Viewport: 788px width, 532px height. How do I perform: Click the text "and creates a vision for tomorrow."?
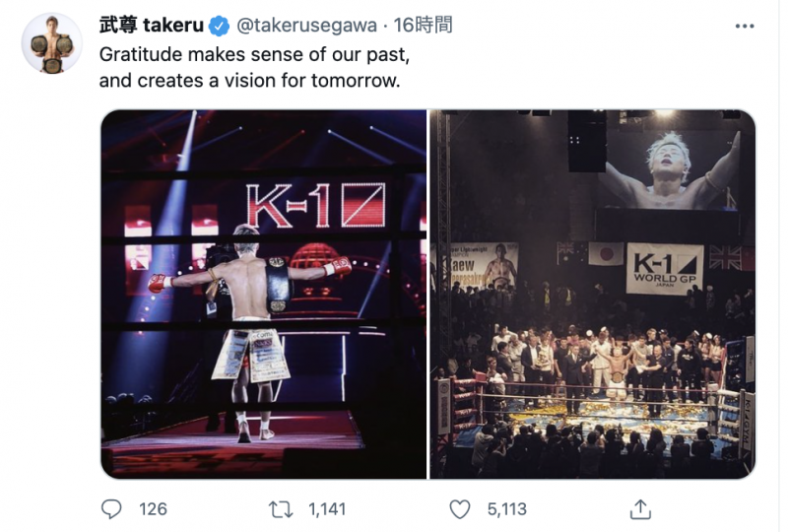pyautogui.click(x=250, y=81)
